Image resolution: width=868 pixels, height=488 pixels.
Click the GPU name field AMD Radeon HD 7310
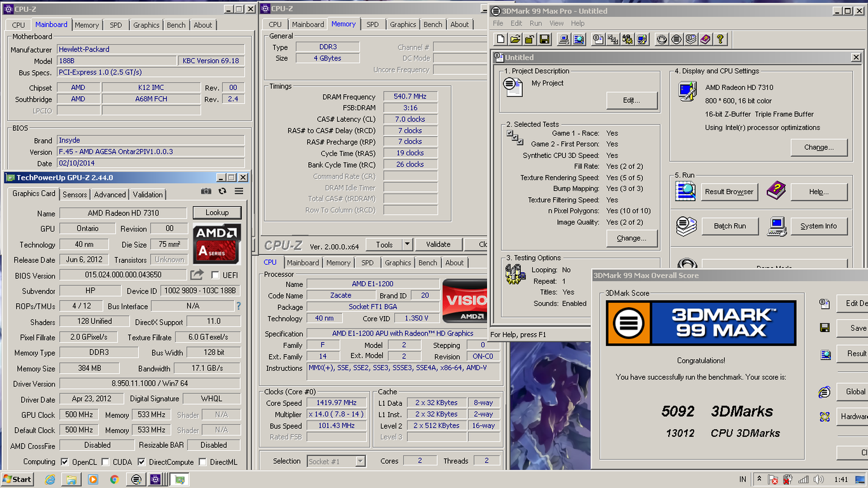coord(123,213)
